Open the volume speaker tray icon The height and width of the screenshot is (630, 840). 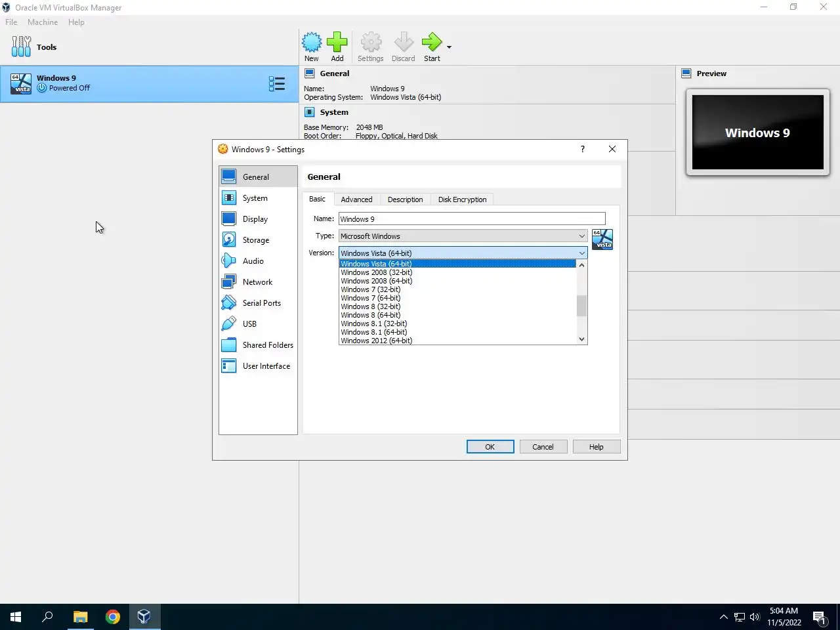click(x=754, y=617)
